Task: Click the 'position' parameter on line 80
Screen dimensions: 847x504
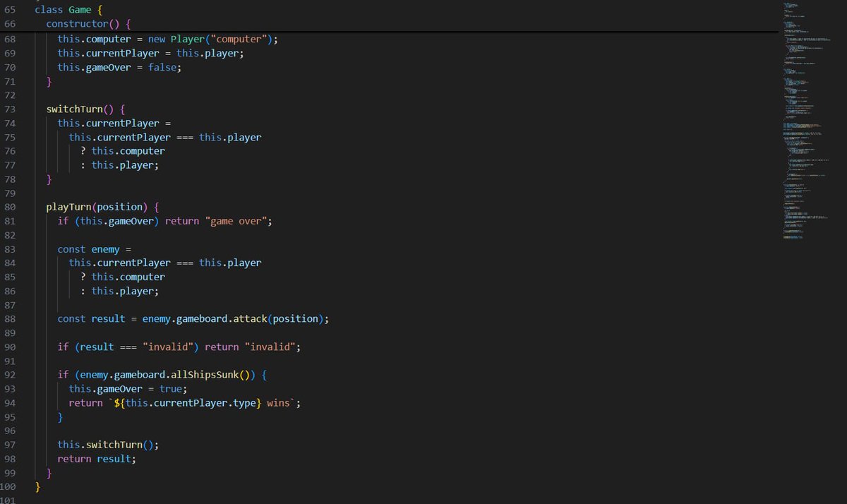Action: point(119,207)
